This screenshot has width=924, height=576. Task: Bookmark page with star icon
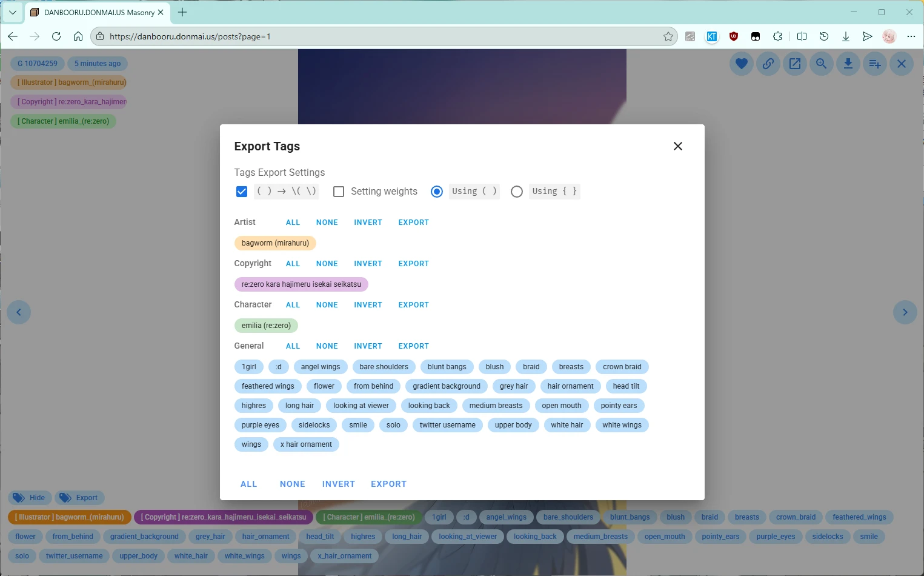(668, 36)
